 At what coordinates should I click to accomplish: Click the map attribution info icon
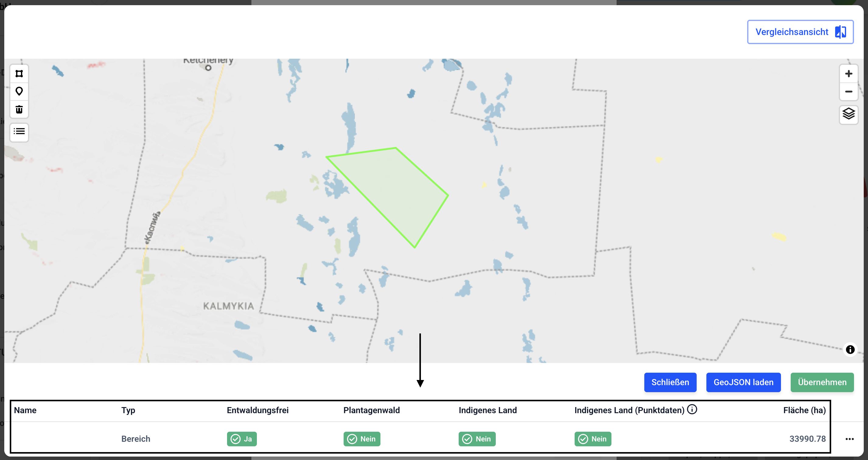point(850,349)
